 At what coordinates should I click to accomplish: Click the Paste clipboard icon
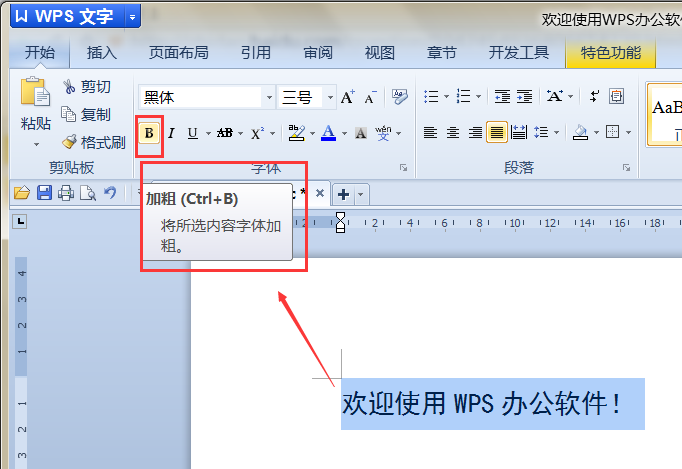pyautogui.click(x=35, y=92)
